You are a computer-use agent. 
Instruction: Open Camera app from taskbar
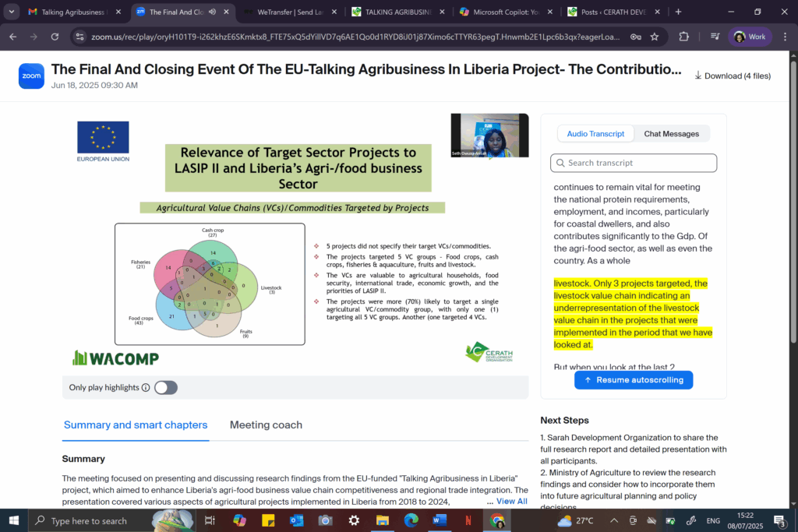coord(325,520)
